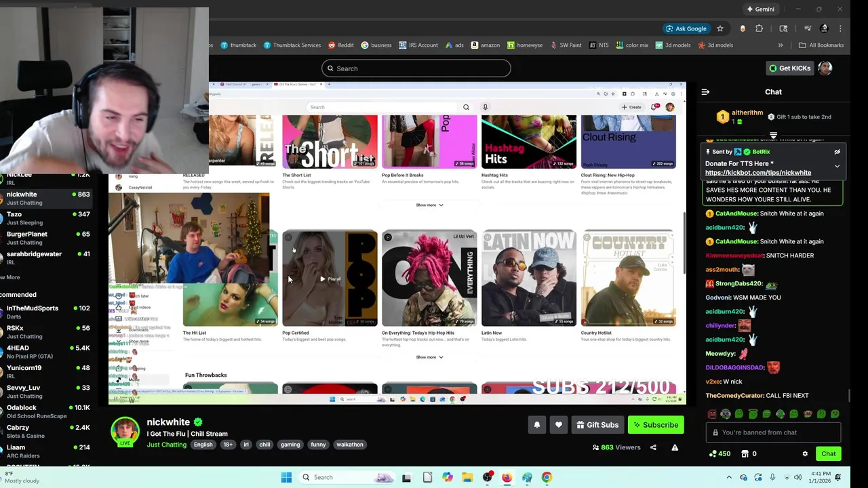Image resolution: width=868 pixels, height=488 pixels.
Task: Open the chat settings gear
Action: pyautogui.click(x=805, y=454)
